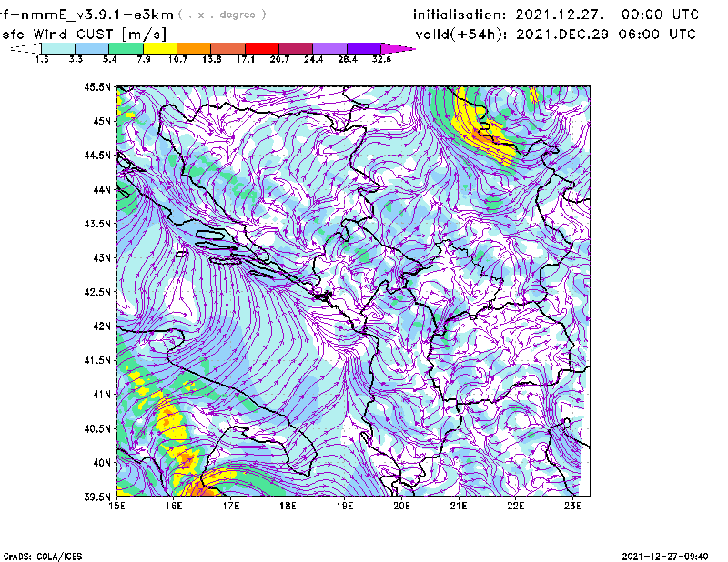
Task: Click the lightest cyan 1.6–3.3 legend swatch
Action: (x=58, y=48)
